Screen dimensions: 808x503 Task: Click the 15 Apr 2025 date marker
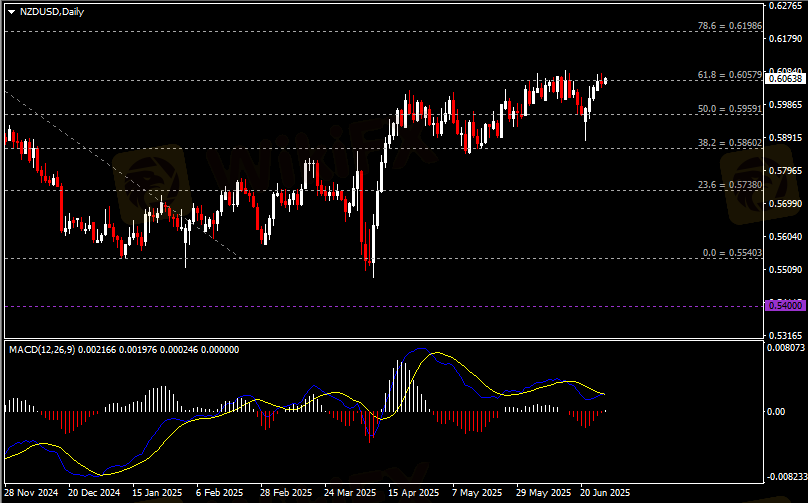(x=414, y=493)
